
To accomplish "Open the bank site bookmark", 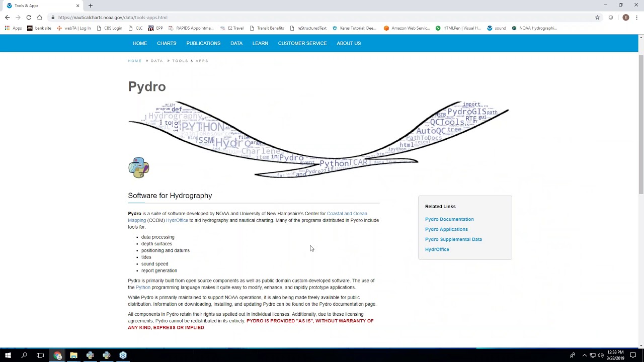I will (x=39, y=28).
